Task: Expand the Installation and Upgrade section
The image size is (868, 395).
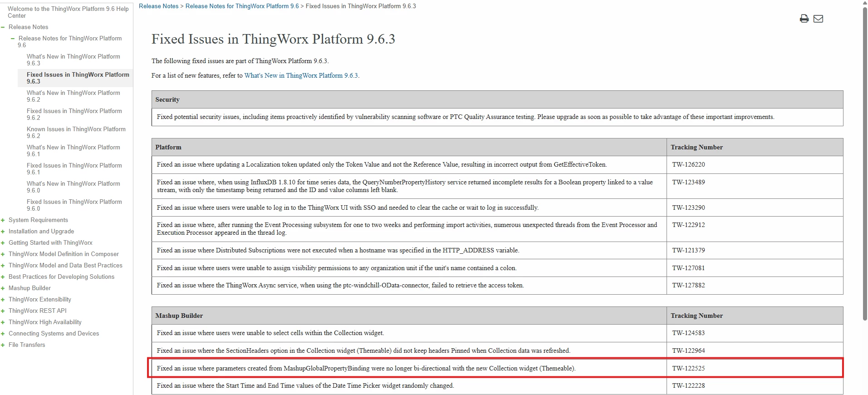Action: [x=3, y=232]
